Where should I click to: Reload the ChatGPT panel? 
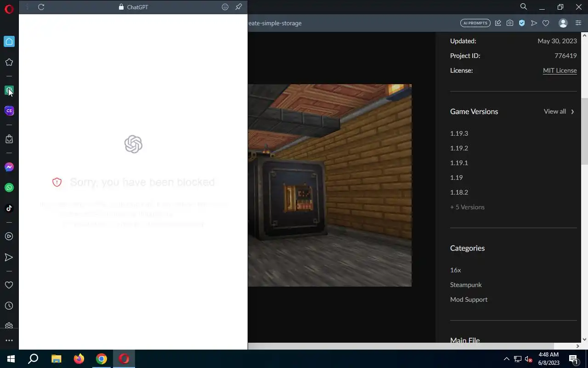[41, 7]
